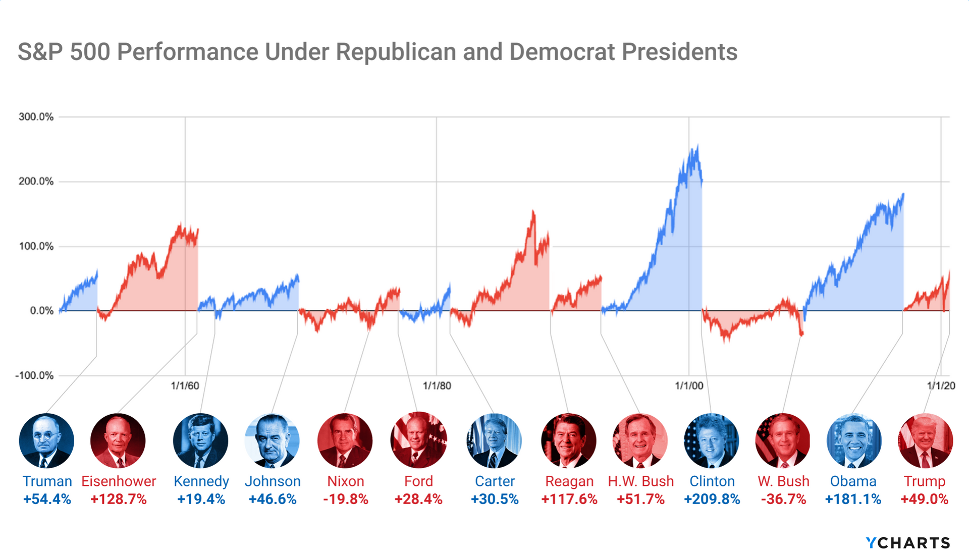This screenshot has height=560, width=969.
Task: Click Clinton's +209.8% return label
Action: click(712, 499)
